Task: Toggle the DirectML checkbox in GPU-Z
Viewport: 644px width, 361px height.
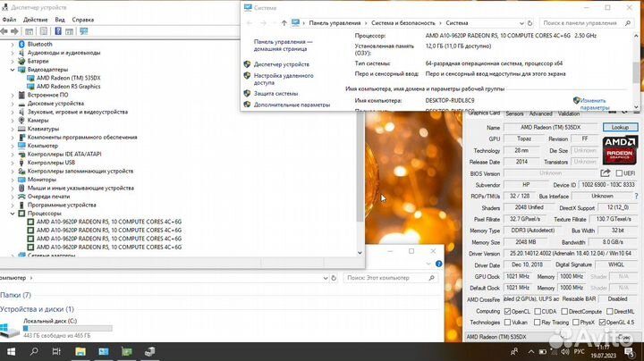Action: (x=610, y=312)
